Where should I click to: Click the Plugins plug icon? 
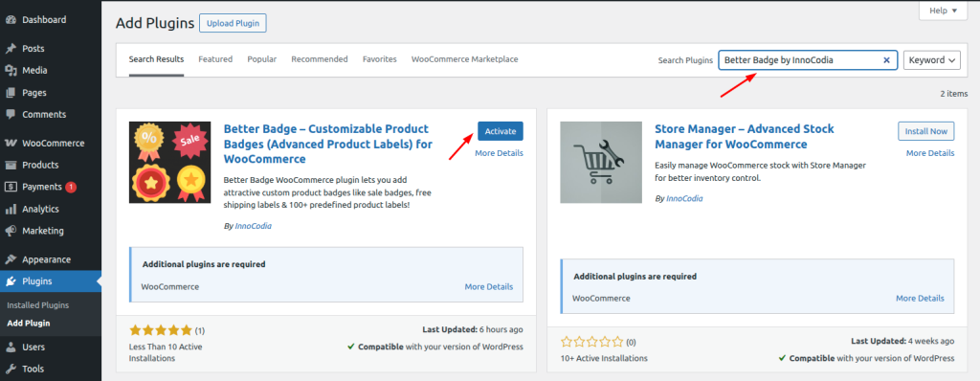click(x=11, y=281)
